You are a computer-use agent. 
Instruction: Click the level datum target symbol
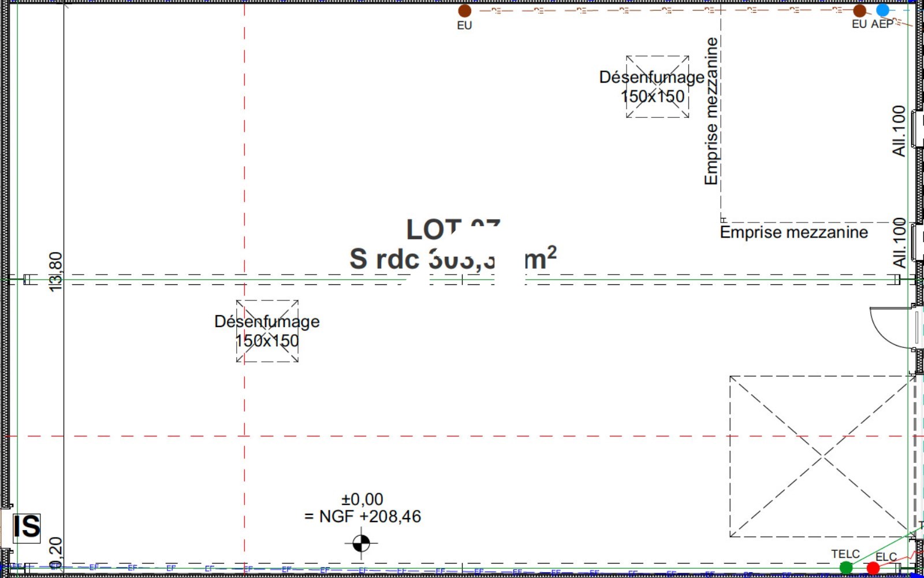[x=361, y=543]
